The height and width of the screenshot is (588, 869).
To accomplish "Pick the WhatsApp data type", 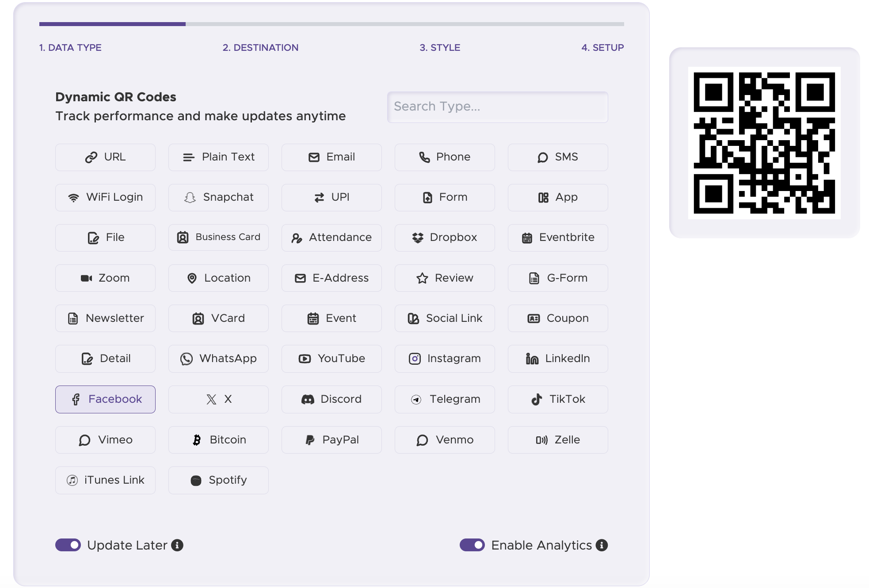I will [x=218, y=359].
